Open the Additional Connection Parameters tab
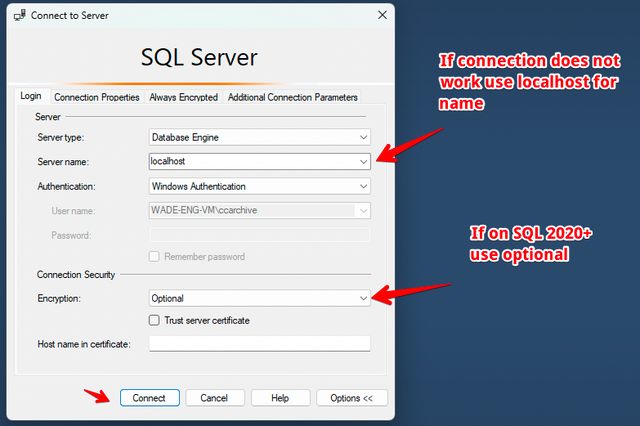Image resolution: width=640 pixels, height=426 pixels. [x=293, y=97]
